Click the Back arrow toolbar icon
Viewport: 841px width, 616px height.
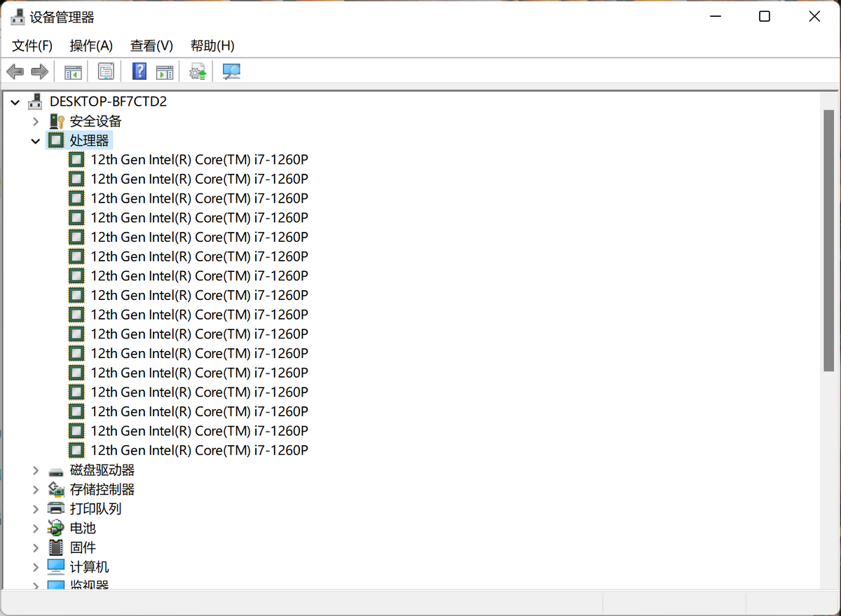[x=15, y=71]
